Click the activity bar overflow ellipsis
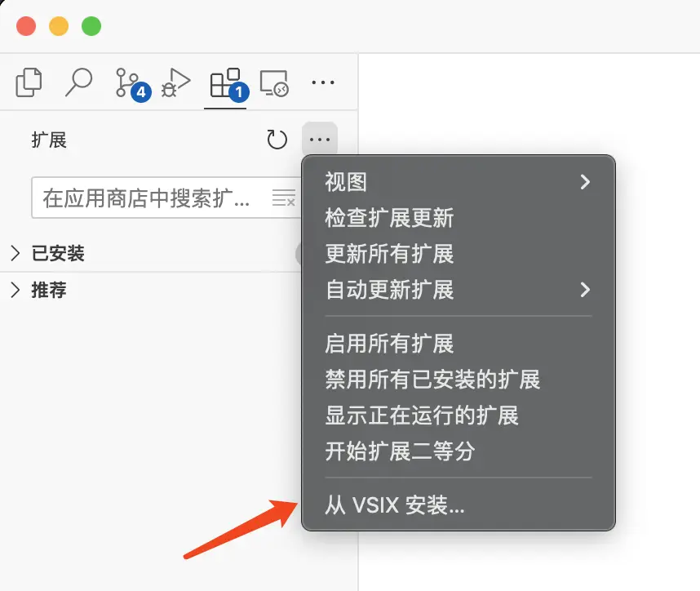The width and height of the screenshot is (700, 591). coord(324,82)
